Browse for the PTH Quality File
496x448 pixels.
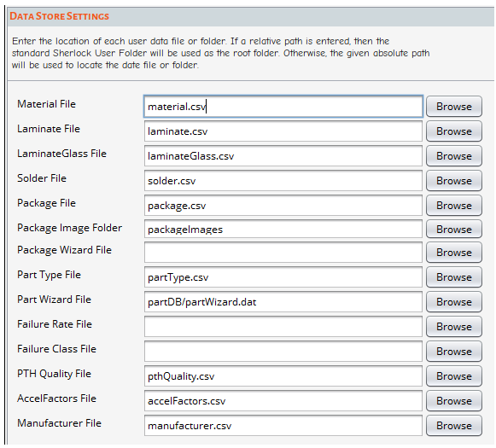pyautogui.click(x=454, y=376)
